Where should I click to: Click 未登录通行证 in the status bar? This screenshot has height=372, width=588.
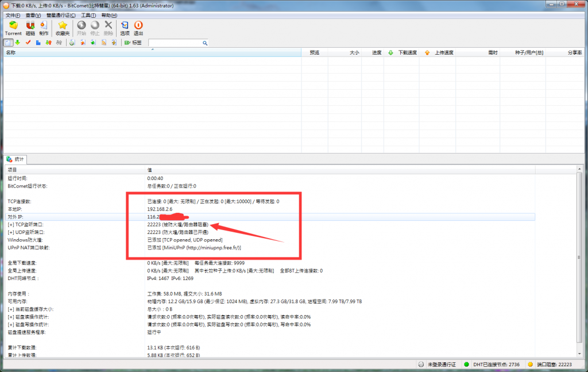(x=442, y=365)
